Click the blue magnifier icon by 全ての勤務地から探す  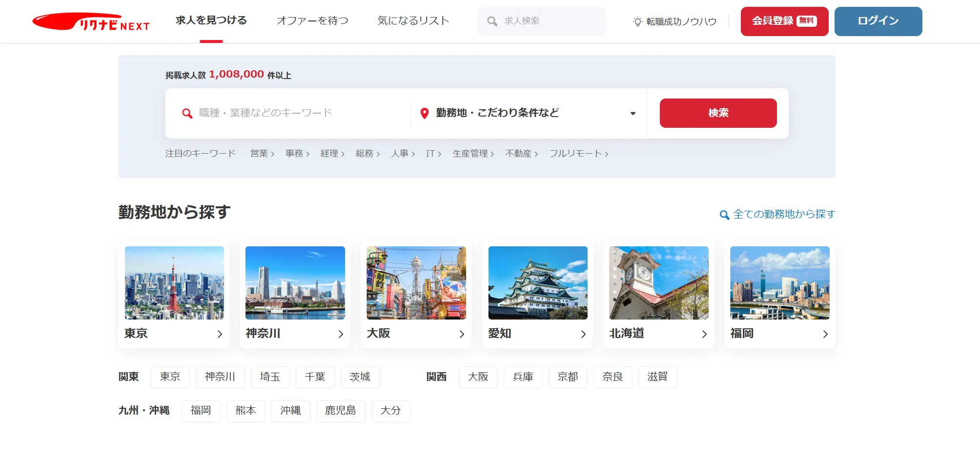pyautogui.click(x=725, y=215)
